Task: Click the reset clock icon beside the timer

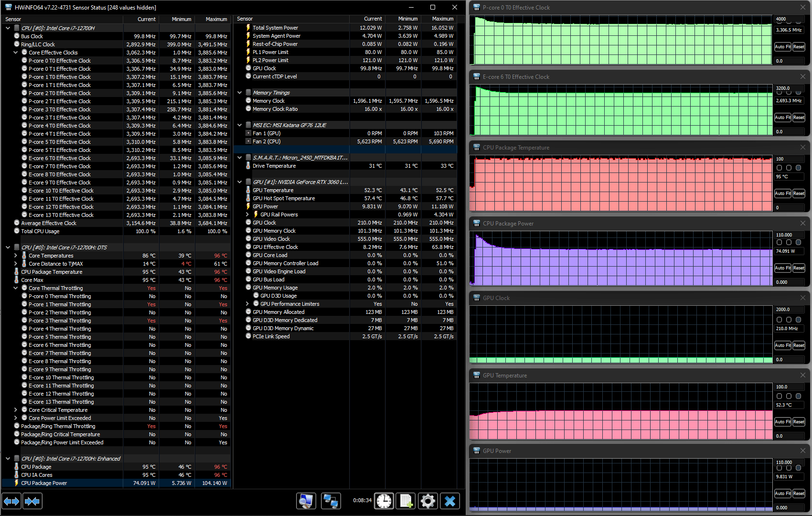Action: pyautogui.click(x=384, y=501)
